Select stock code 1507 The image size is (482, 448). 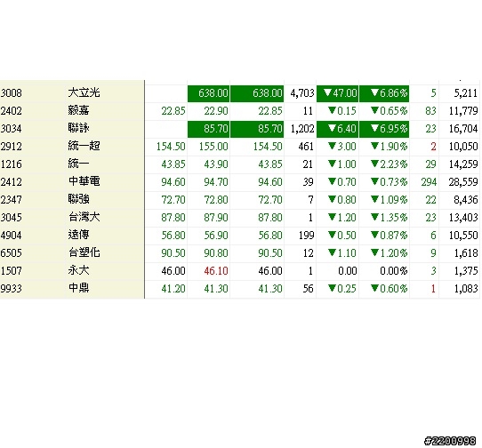(x=11, y=271)
